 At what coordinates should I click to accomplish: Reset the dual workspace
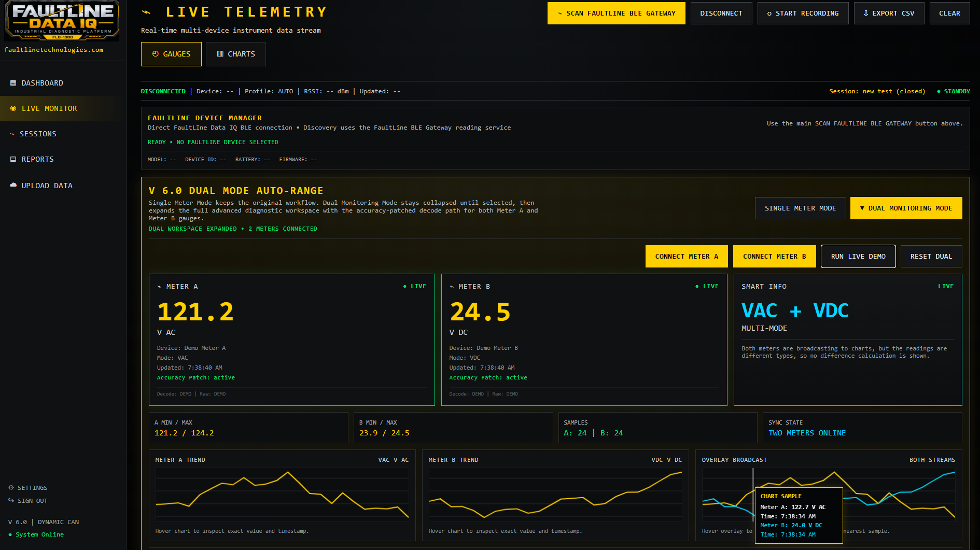click(x=931, y=256)
